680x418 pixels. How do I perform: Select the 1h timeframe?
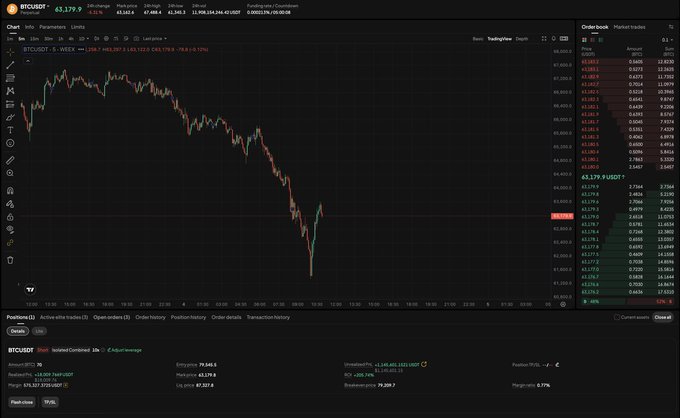pos(61,39)
